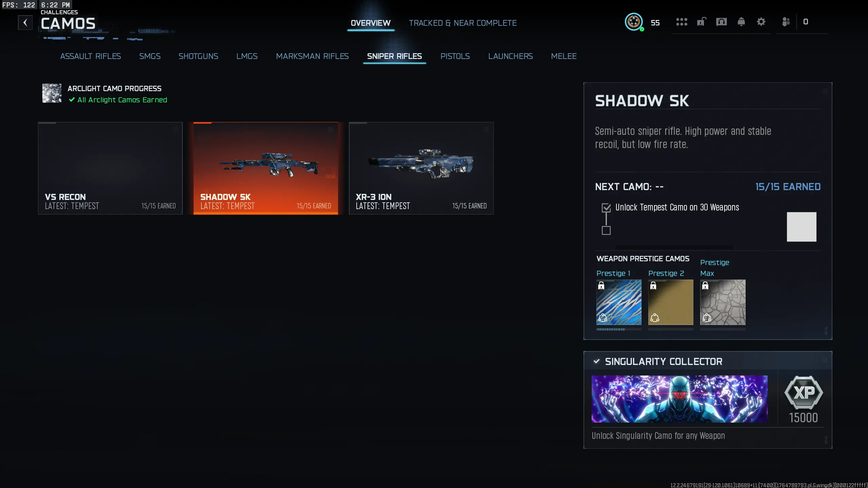Select the Prestige 1 blue camo swatch

pos(619,302)
